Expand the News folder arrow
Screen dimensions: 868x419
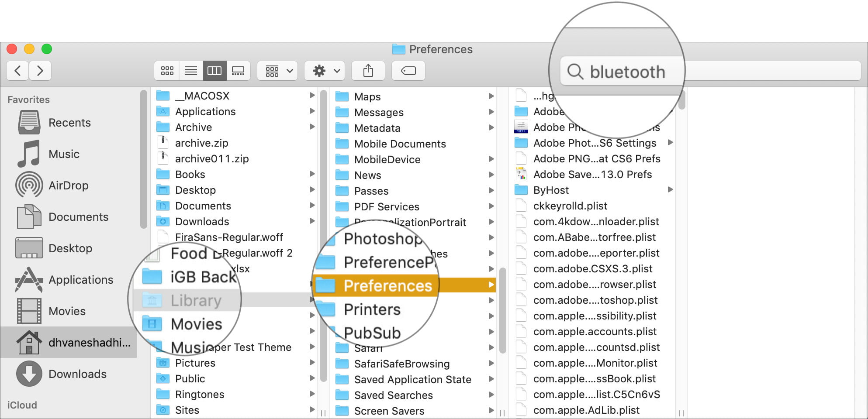[491, 175]
